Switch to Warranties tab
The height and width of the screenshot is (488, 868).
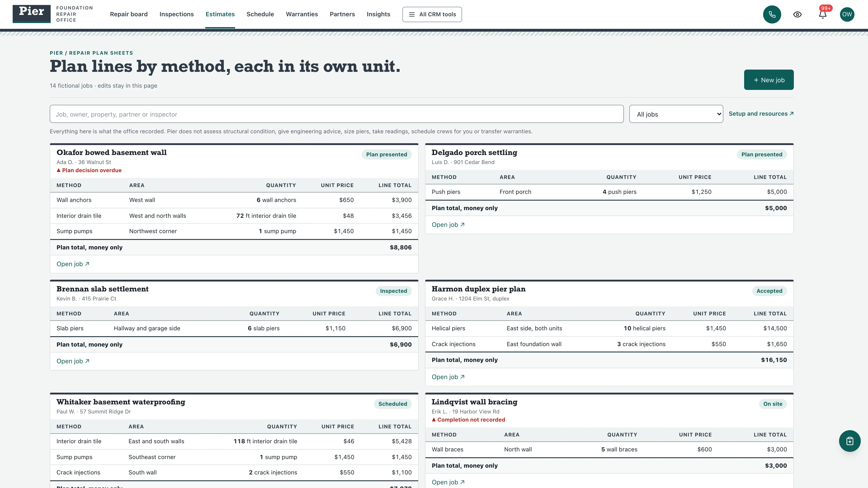tap(302, 14)
